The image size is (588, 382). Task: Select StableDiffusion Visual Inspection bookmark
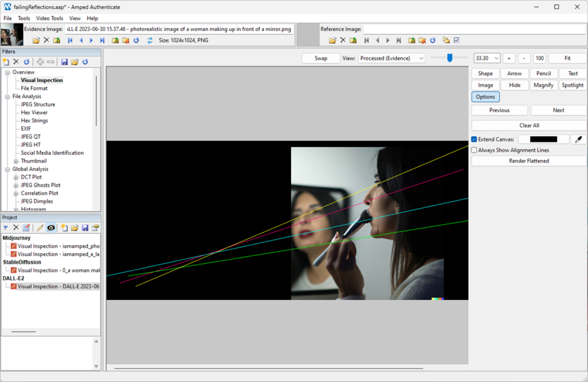[x=59, y=270]
